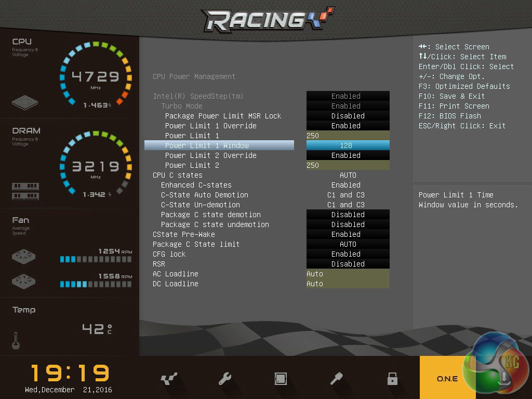
Task: Change Power Limit 1 Override value
Action: point(348,126)
